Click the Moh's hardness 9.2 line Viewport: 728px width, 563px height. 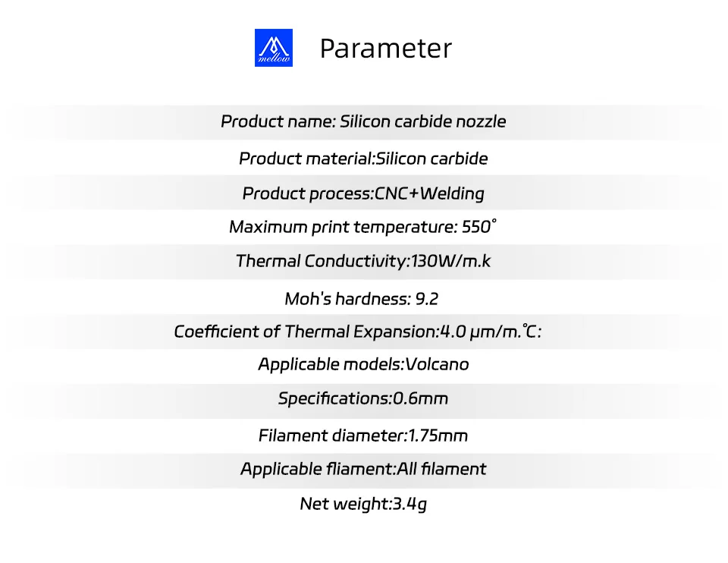(361, 299)
